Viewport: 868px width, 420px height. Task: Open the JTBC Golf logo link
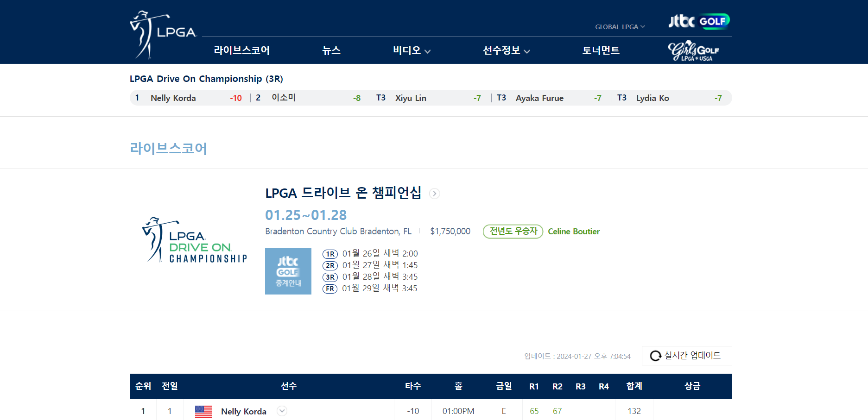pyautogui.click(x=699, y=21)
